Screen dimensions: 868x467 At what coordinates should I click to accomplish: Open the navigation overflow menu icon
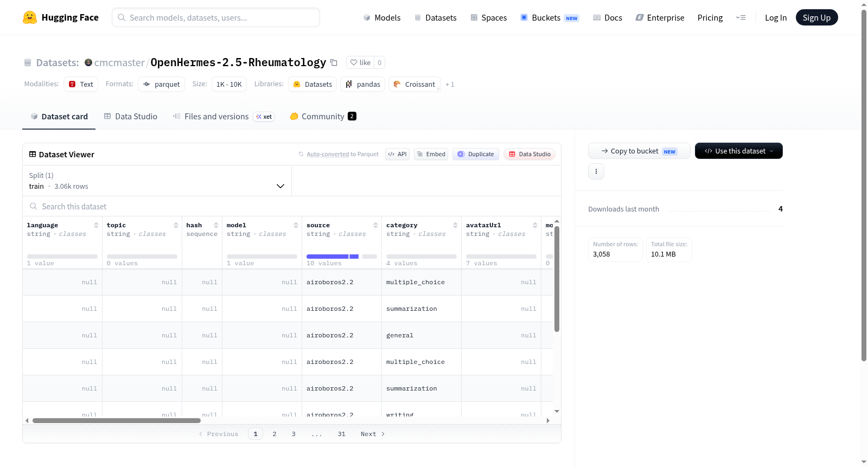click(x=741, y=17)
